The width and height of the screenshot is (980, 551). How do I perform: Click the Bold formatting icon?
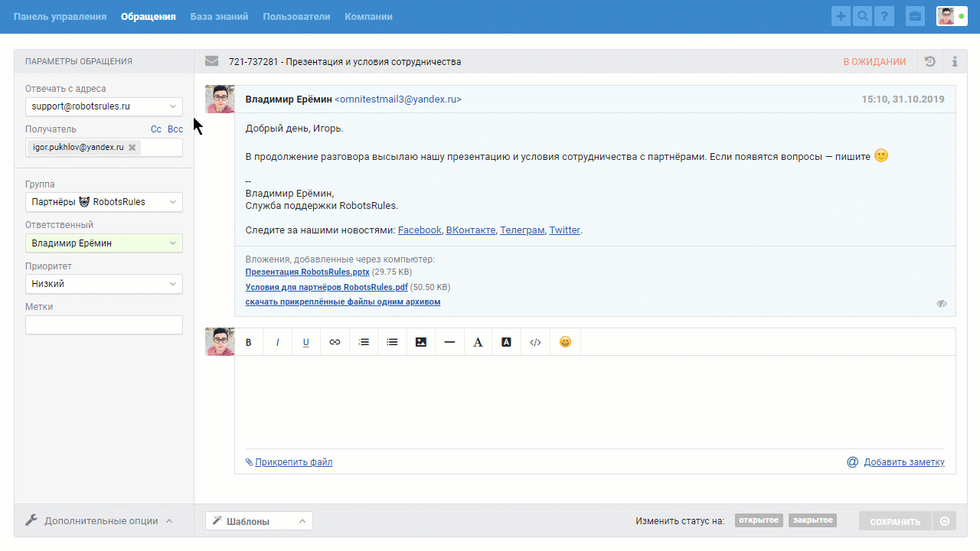249,342
